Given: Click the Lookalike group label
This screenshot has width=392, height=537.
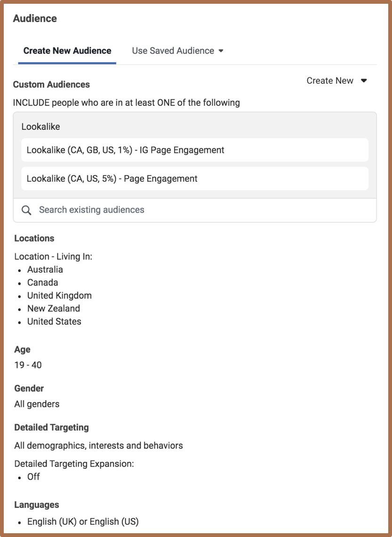Looking at the screenshot, I should 40,127.
